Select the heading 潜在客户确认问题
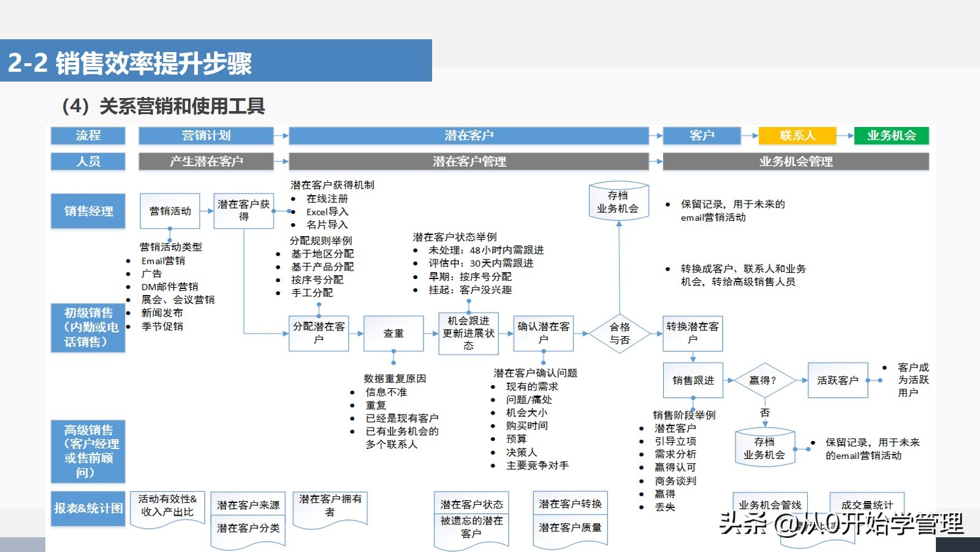This screenshot has height=552, width=980. (536, 373)
